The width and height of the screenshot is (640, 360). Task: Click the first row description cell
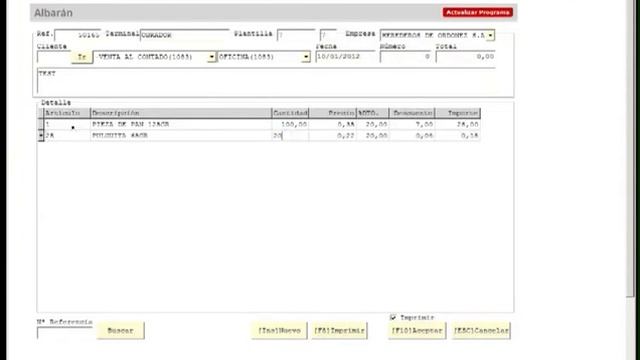tap(181, 124)
